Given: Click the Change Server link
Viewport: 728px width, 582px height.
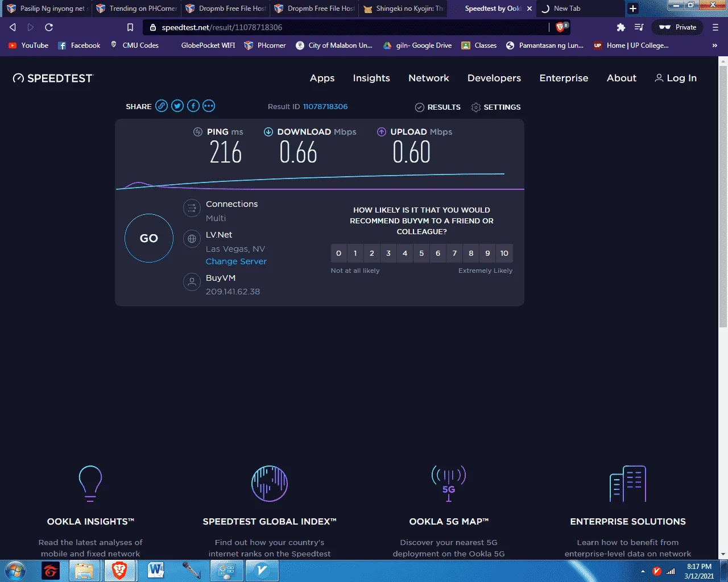Looking at the screenshot, I should 236,261.
